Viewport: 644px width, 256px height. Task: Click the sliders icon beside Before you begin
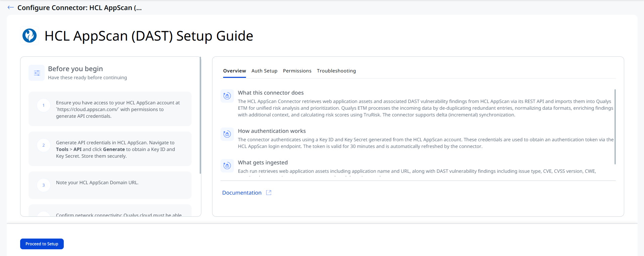point(37,73)
